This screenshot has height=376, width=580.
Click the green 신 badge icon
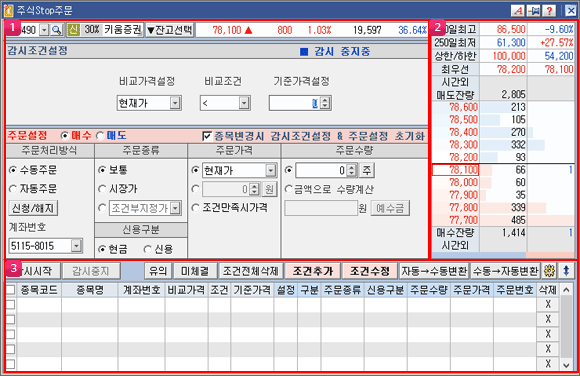point(73,30)
